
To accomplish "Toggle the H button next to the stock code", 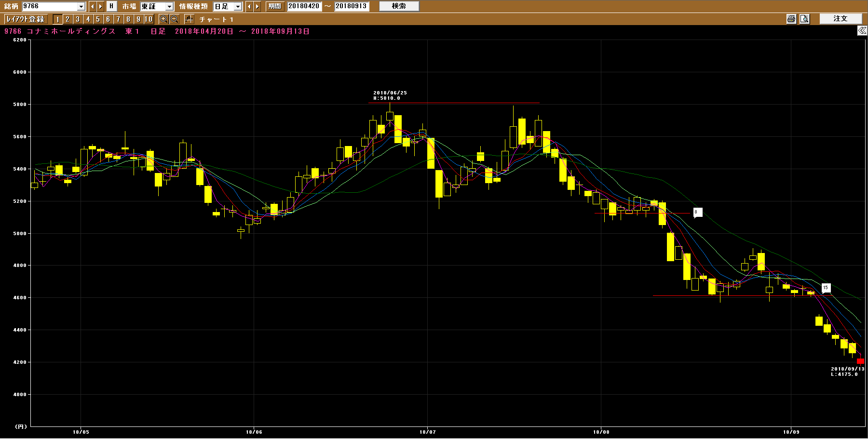I will click(111, 6).
